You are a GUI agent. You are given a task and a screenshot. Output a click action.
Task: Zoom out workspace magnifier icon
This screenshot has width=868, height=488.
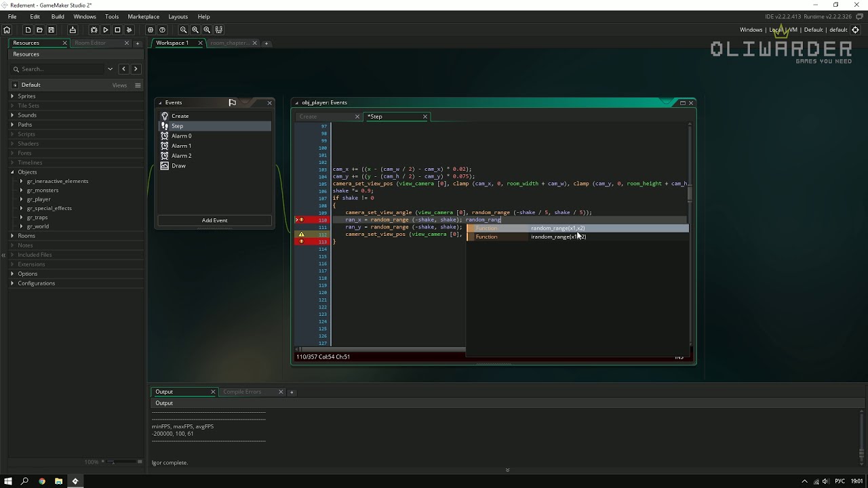(183, 30)
